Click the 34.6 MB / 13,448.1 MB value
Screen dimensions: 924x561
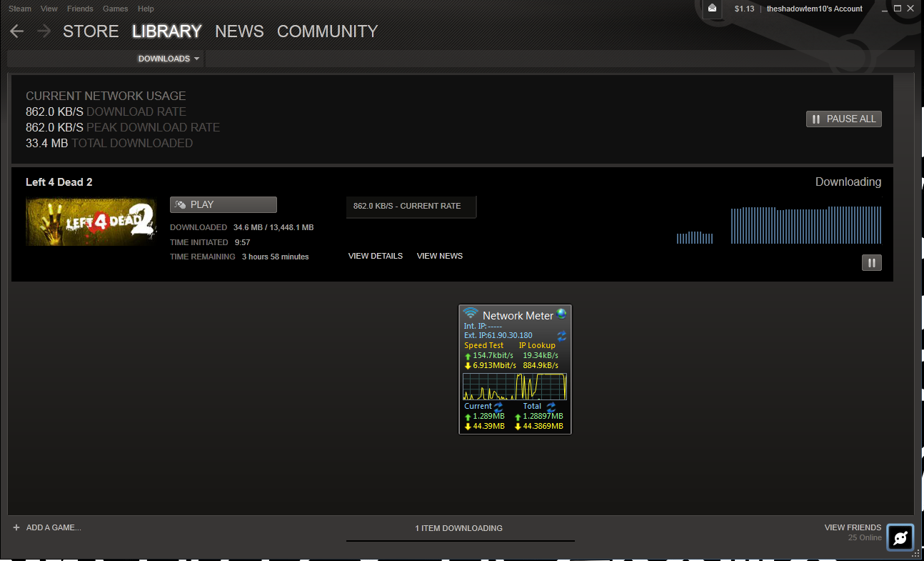273,227
